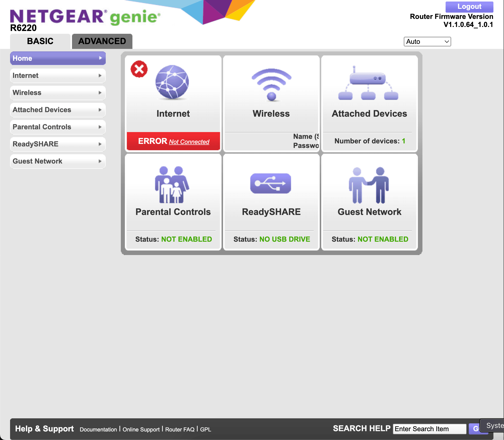This screenshot has height=440, width=504.
Task: Click the Internet tile title
Action: (x=173, y=114)
